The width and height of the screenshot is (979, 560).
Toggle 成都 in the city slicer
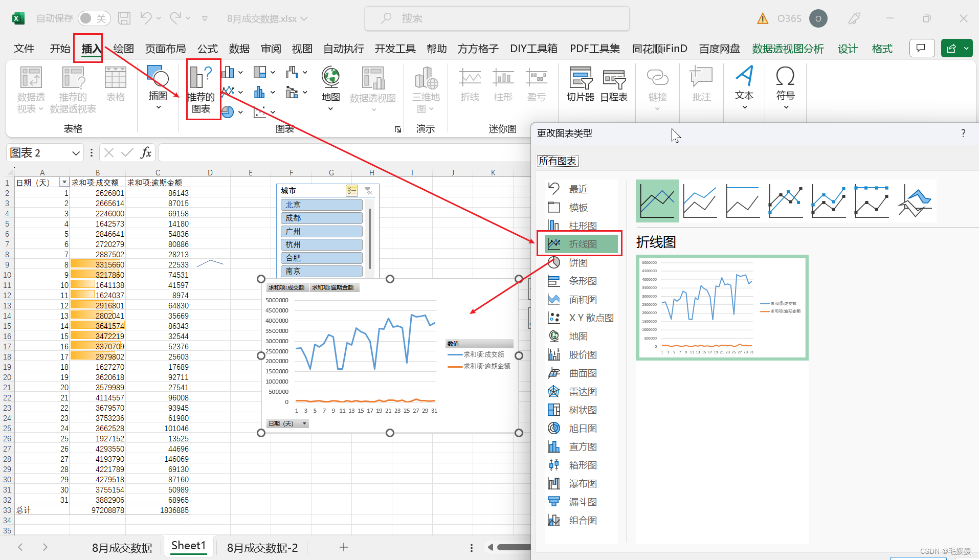coord(321,218)
